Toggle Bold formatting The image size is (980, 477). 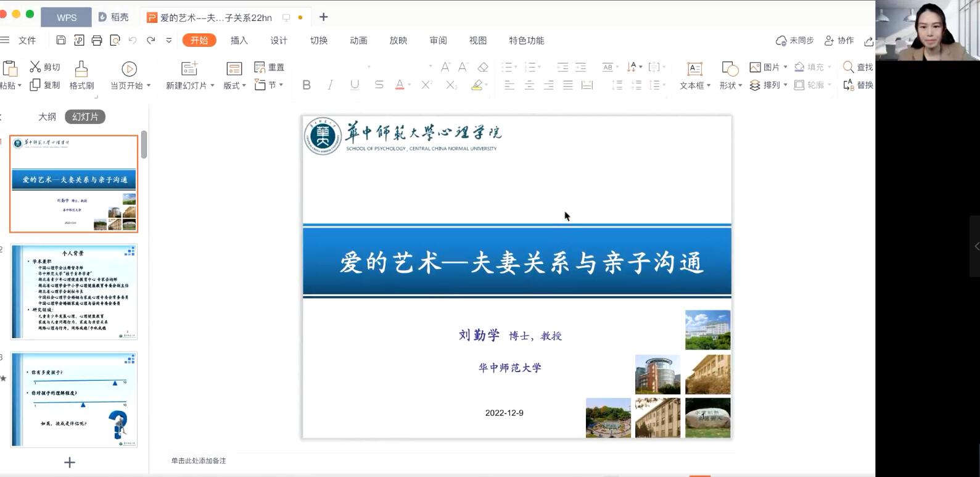[x=307, y=85]
